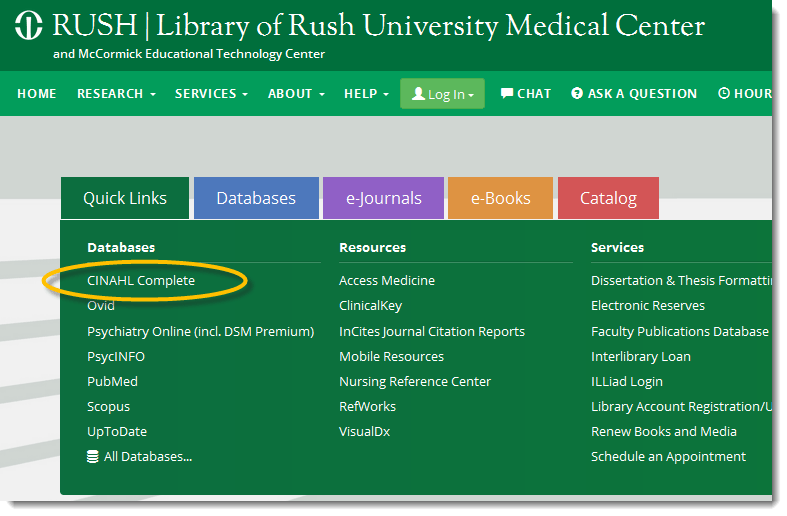
Task: Open the Scopus link
Action: (108, 407)
